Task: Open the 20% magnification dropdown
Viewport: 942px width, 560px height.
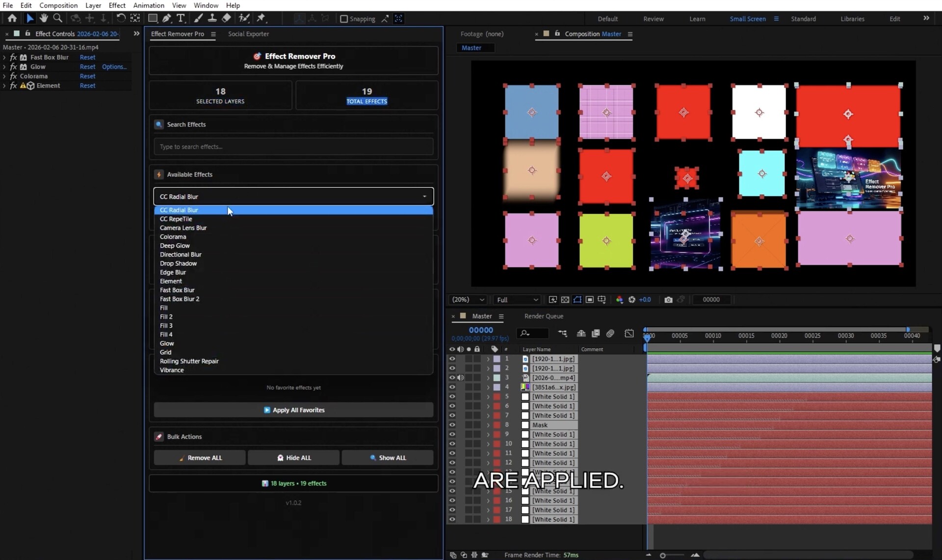Action: (468, 300)
